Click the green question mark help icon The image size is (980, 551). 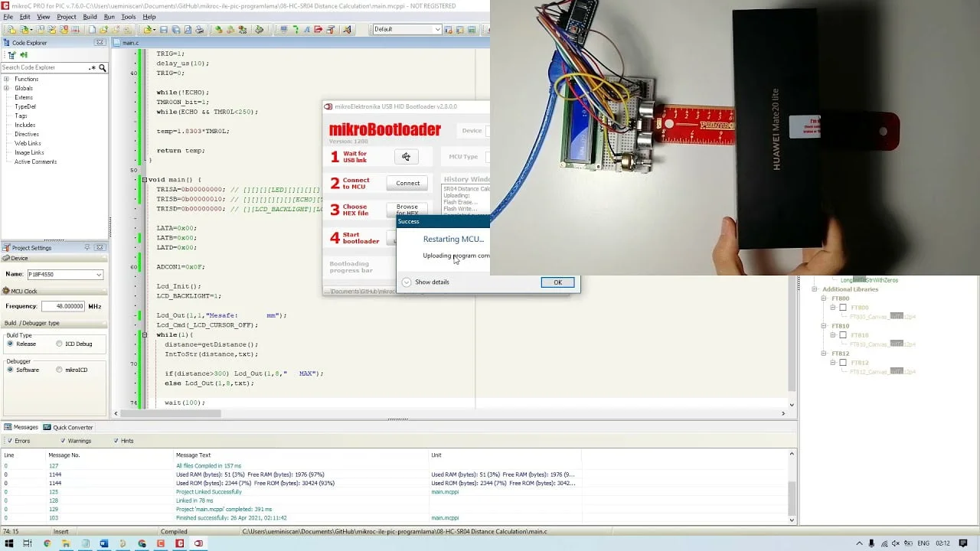coord(296,29)
